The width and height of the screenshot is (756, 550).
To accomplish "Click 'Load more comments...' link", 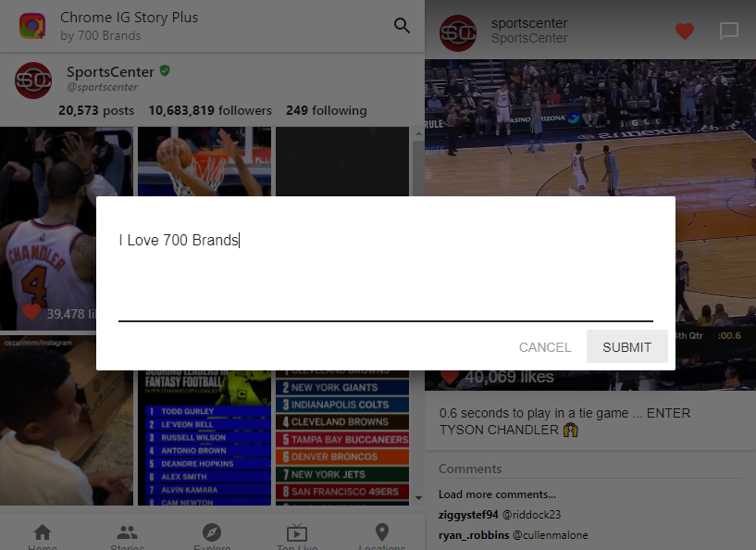I will click(x=497, y=494).
